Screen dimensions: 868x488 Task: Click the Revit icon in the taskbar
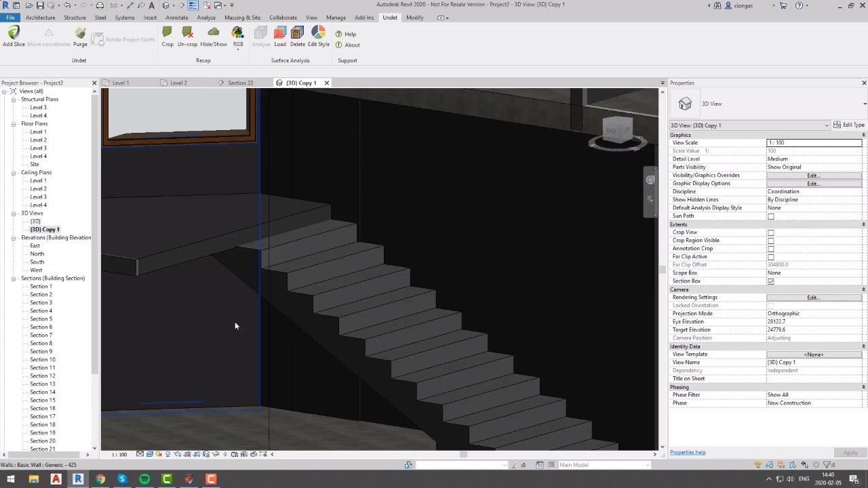tap(78, 479)
